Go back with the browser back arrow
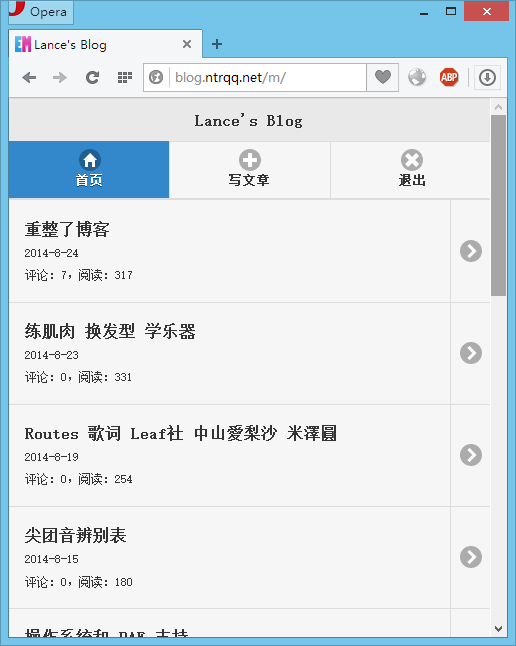This screenshot has height=646, width=516. tap(29, 77)
